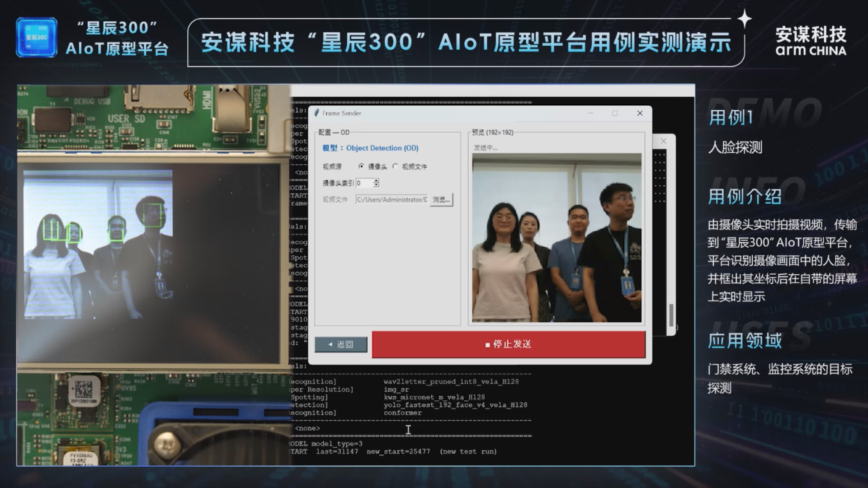Click the 用例1 heading
868x488 pixels.
click(731, 117)
